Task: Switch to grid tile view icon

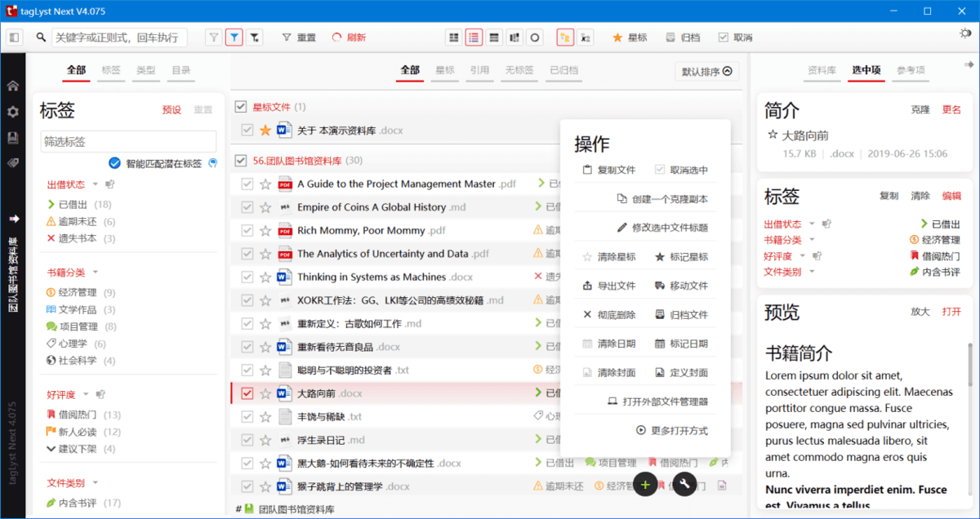Action: click(453, 38)
